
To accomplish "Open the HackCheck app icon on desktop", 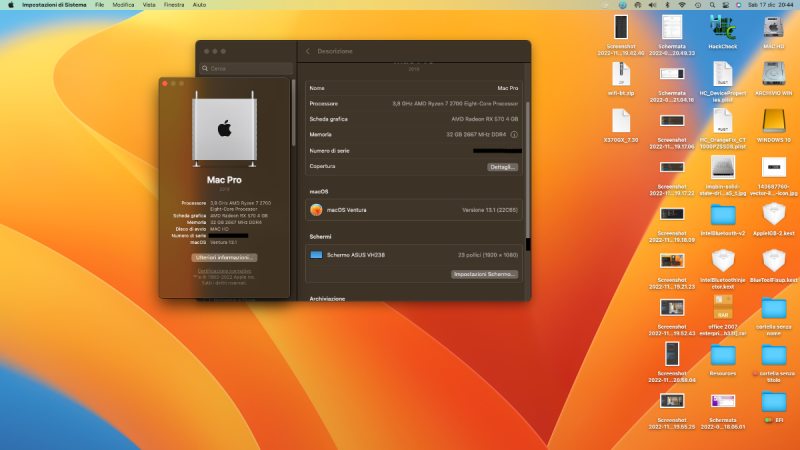I will point(722,27).
